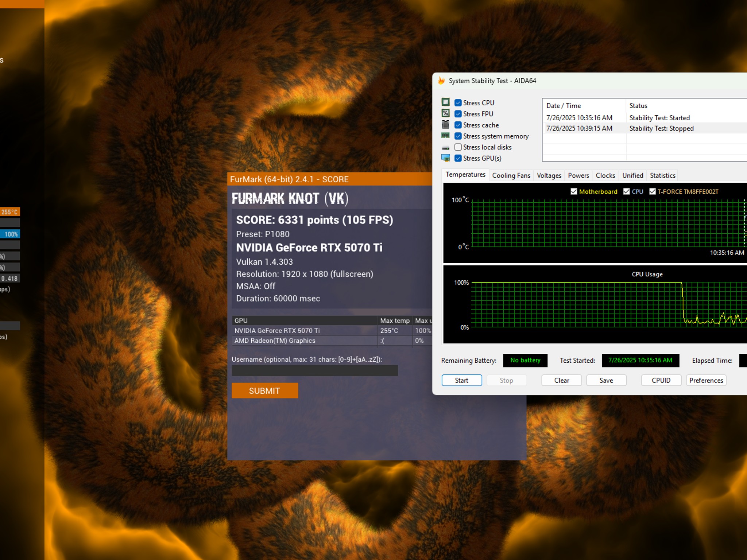Click the 'No battery' status field

[525, 360]
